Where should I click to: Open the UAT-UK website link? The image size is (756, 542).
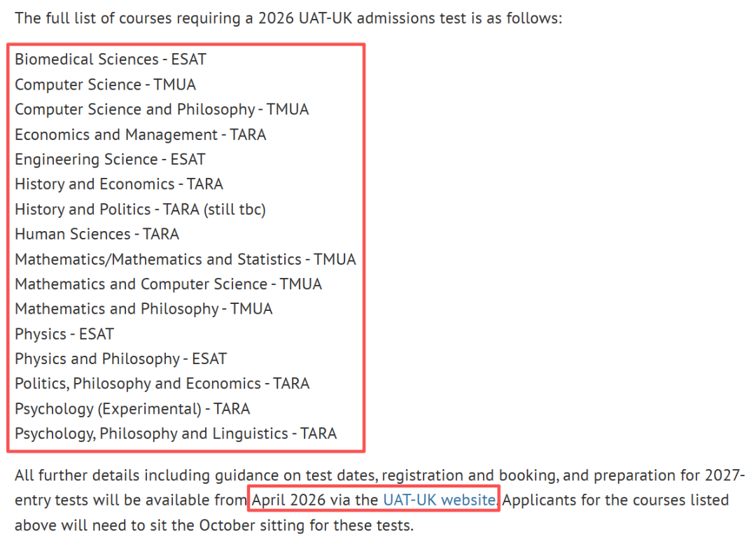click(x=440, y=500)
